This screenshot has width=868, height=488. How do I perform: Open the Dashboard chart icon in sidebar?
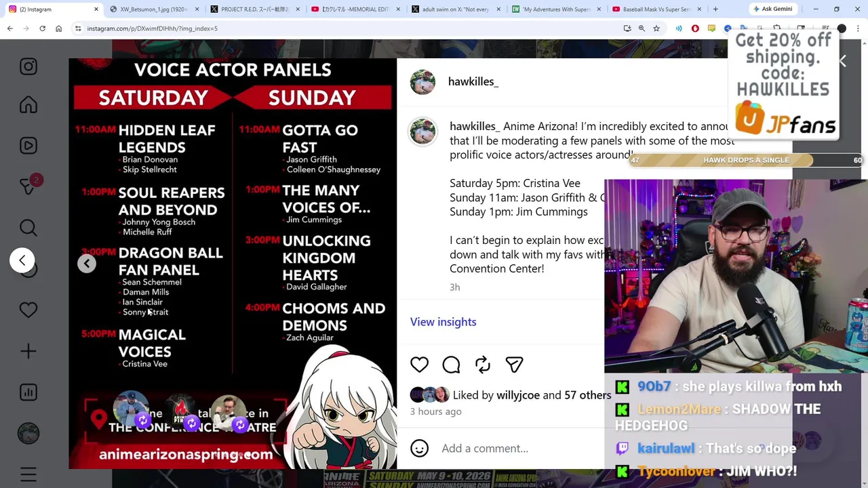click(28, 392)
